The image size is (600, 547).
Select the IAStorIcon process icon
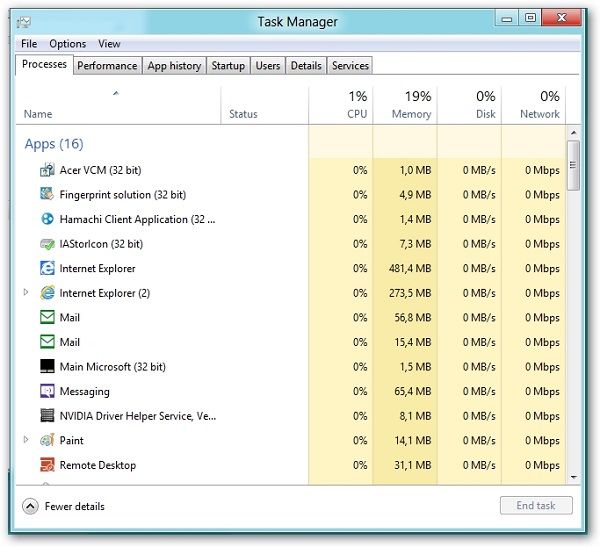47,244
